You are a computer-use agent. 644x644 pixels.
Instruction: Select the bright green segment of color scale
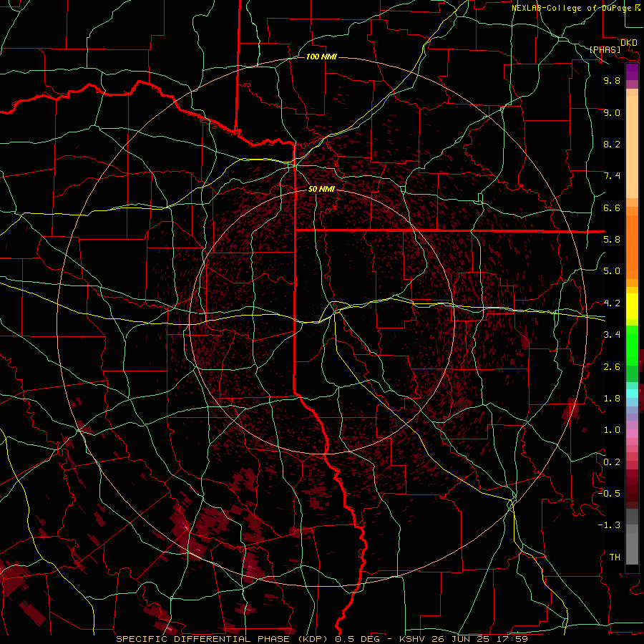632,346
